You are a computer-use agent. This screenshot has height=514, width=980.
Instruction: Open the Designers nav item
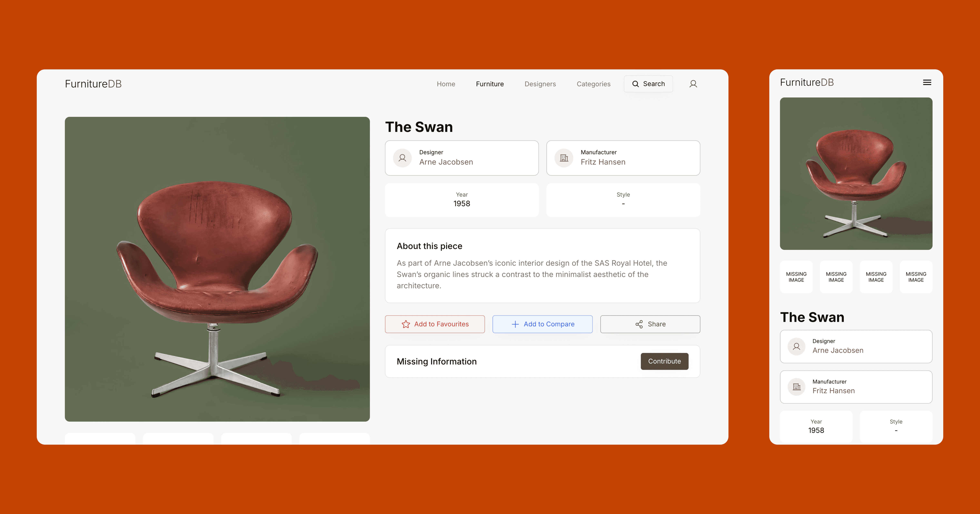click(x=540, y=84)
